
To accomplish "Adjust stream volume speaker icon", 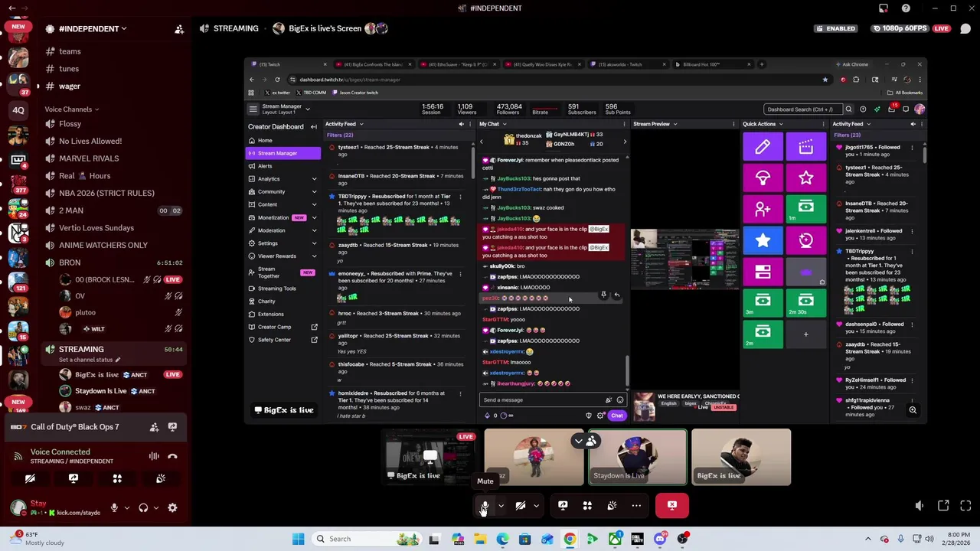I will tap(920, 505).
